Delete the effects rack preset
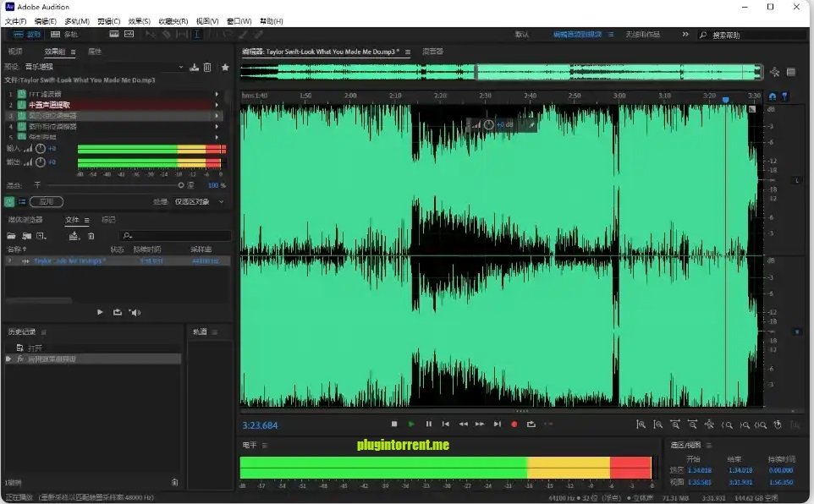814x504 pixels. 207,67
